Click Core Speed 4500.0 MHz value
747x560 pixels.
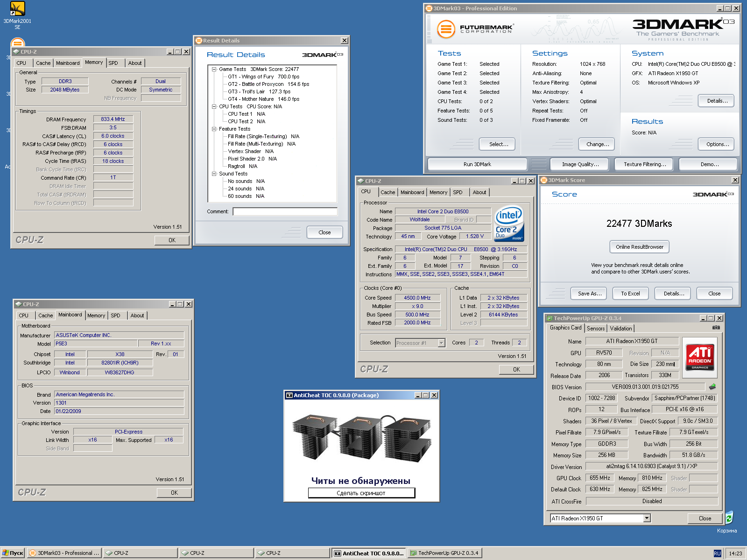[x=417, y=298]
